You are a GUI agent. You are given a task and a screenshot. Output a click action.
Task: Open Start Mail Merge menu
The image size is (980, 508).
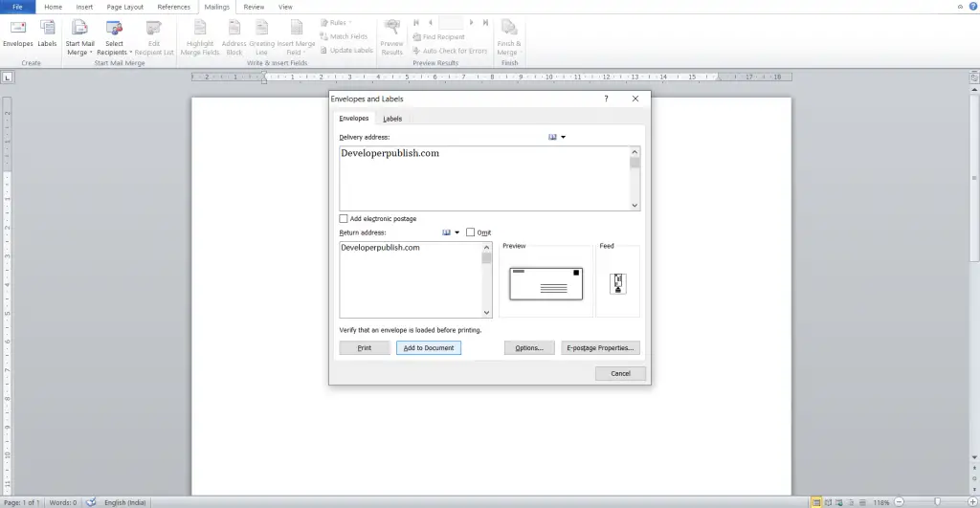[80, 37]
